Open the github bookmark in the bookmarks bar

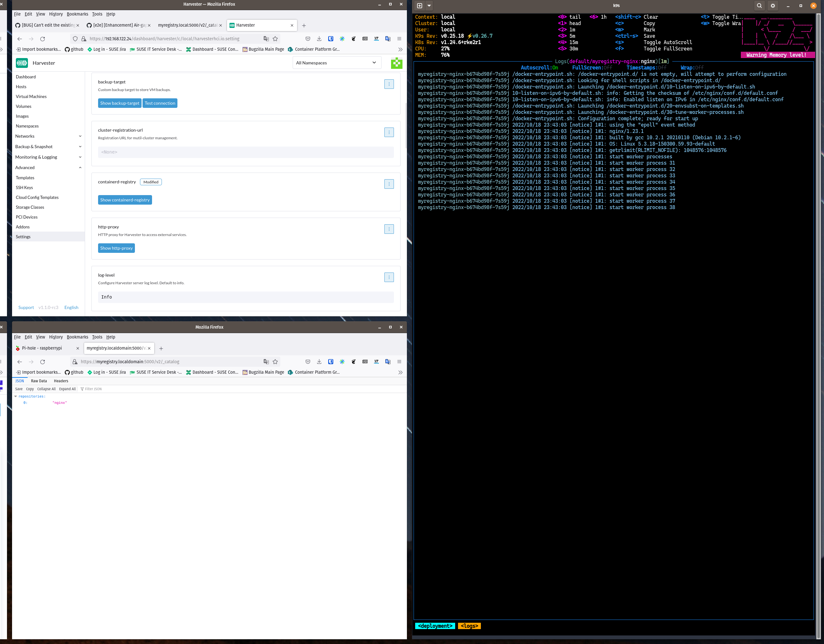[x=74, y=49]
